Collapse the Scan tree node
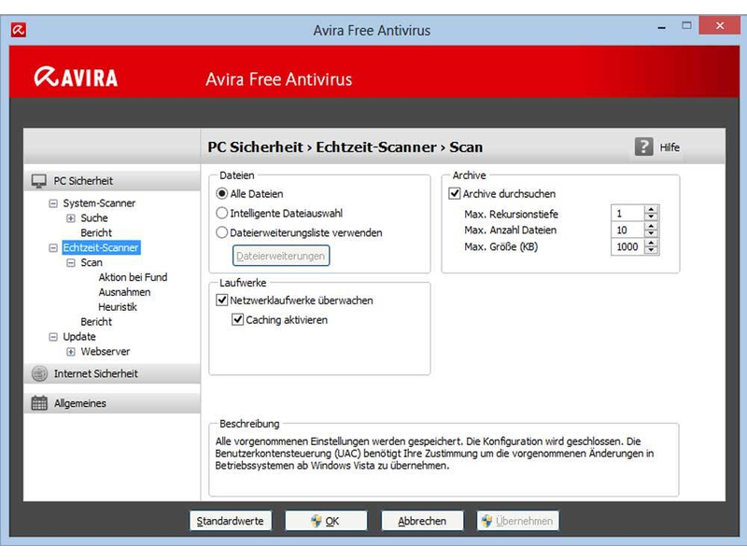The height and width of the screenshot is (560, 747). point(71,263)
